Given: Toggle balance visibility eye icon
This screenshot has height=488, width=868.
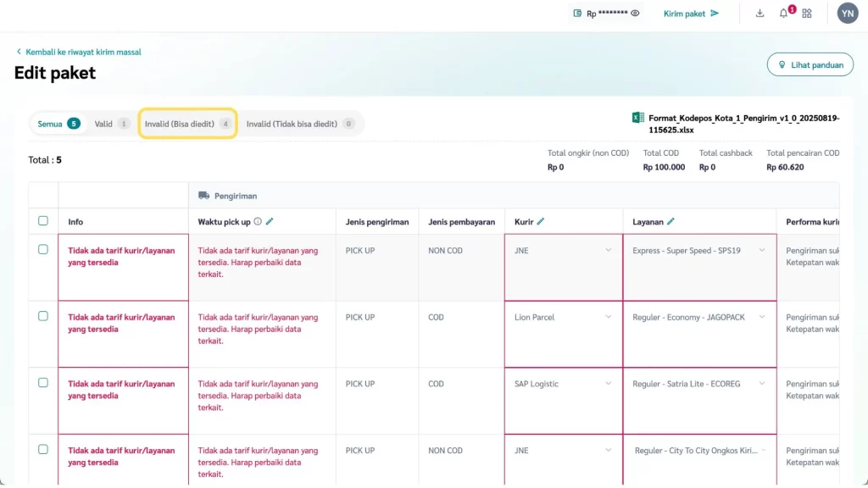Looking at the screenshot, I should point(635,14).
